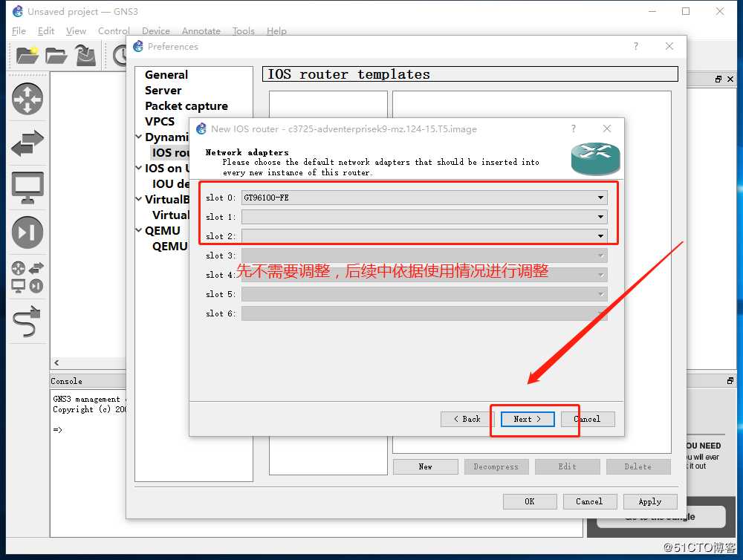Open the Annotate menu
This screenshot has width=743, height=560.
tap(201, 30)
